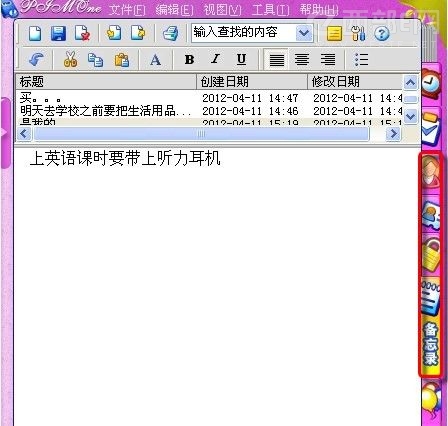Click the scissors cut icon

[x=70, y=60]
